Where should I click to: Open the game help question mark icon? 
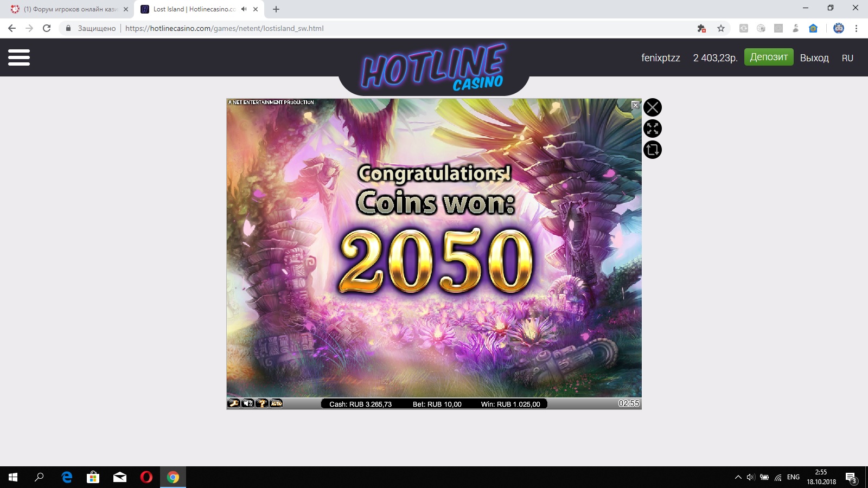[262, 403]
